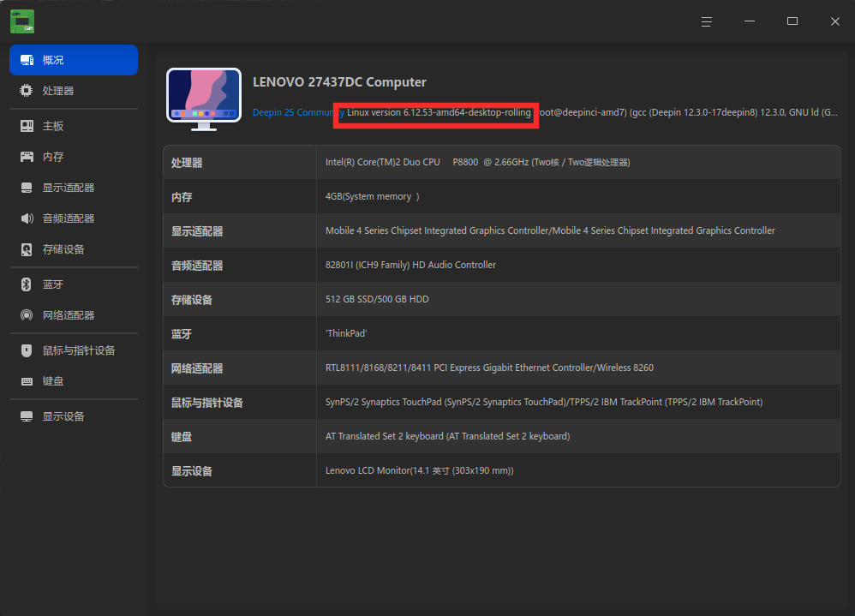
Task: Select the RTL8111 Gigabit Ethernet Controller value
Action: point(490,368)
